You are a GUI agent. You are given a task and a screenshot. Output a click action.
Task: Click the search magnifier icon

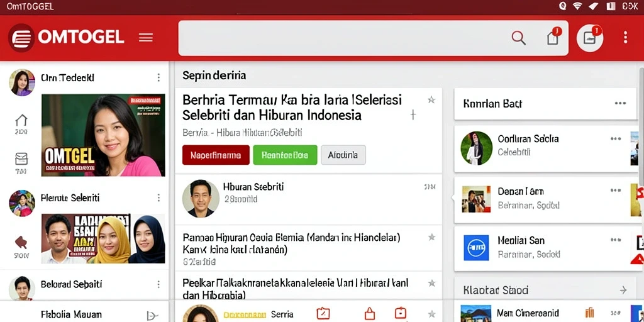tap(519, 38)
